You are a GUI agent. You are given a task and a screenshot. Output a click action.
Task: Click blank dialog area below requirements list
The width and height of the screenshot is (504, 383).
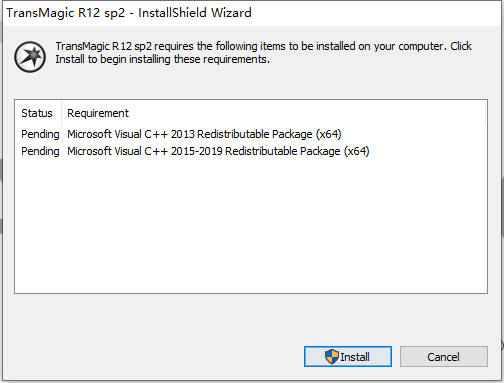(x=251, y=319)
